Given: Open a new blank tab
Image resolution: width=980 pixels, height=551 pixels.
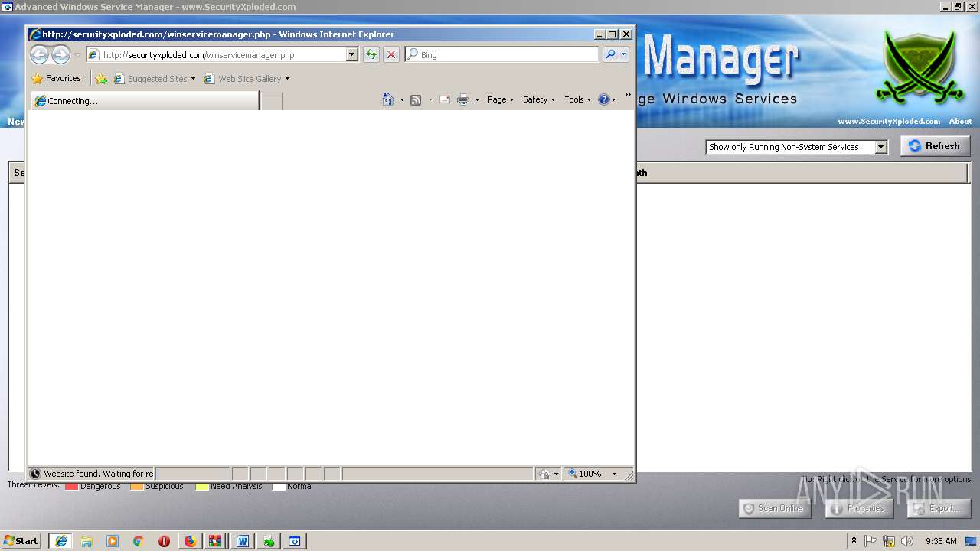Looking at the screenshot, I should point(272,101).
